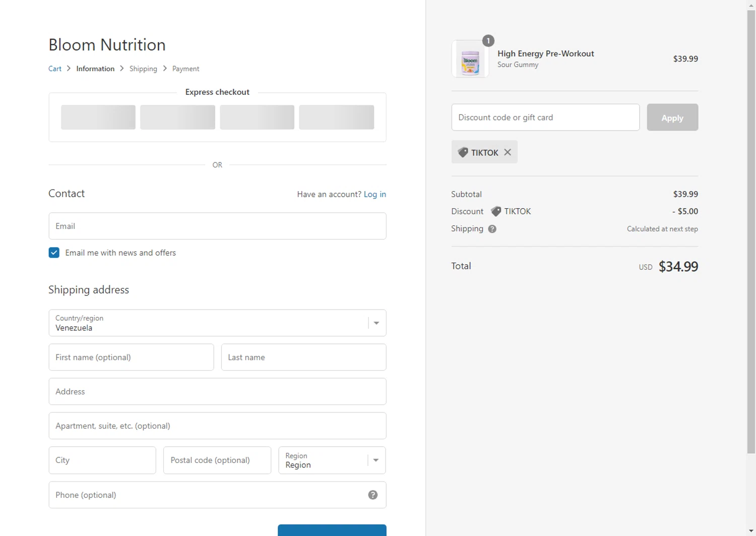
Task: Select the Information breadcrumb step
Action: click(x=95, y=69)
